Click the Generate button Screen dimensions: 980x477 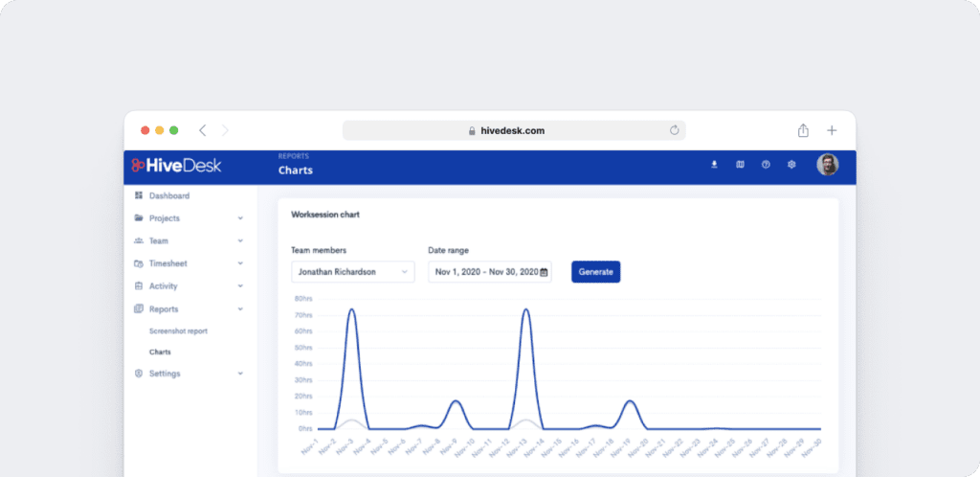[595, 272]
